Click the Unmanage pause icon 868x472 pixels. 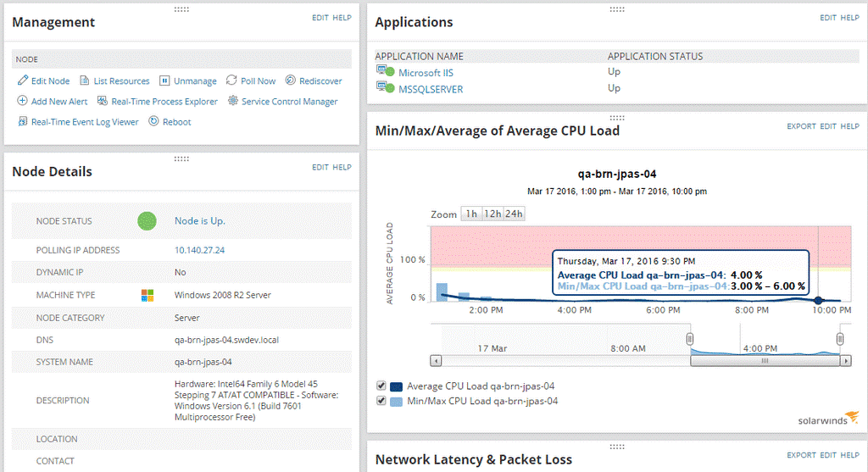(x=164, y=81)
